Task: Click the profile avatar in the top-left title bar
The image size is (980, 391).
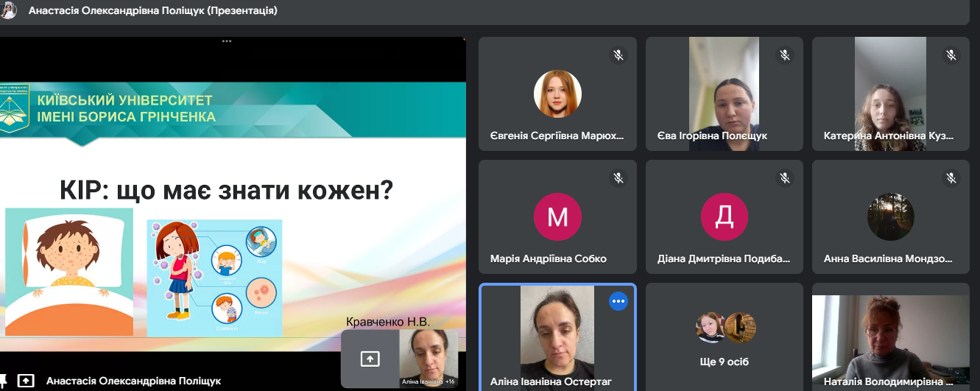Action: [8, 10]
